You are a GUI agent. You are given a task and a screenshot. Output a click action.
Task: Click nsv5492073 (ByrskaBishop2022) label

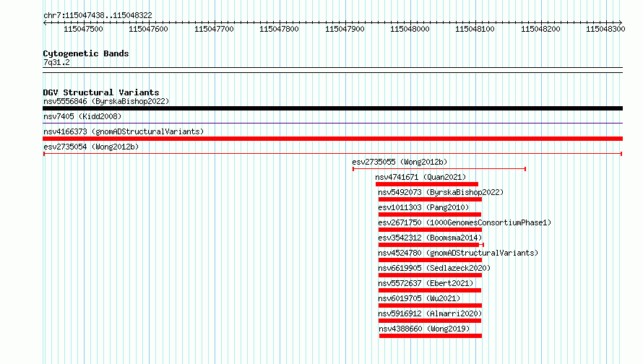point(441,192)
